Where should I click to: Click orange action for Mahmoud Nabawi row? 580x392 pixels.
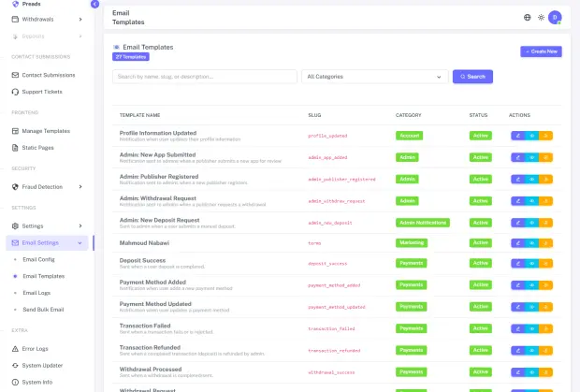tap(545, 243)
